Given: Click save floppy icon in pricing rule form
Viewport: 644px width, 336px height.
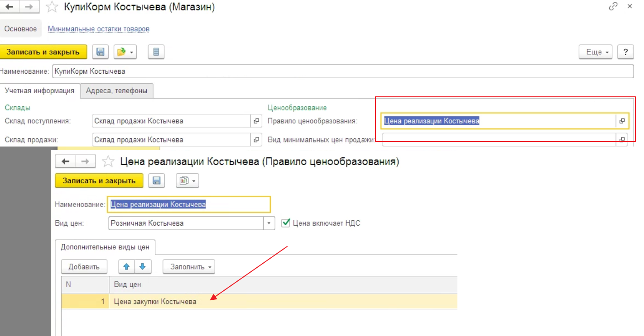Looking at the screenshot, I should (x=157, y=181).
